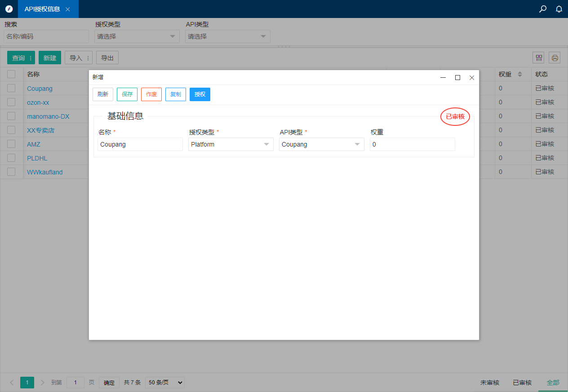Maximize the 新增 dialog window
Screen dimensions: 568x392
pyautogui.click(x=457, y=77)
